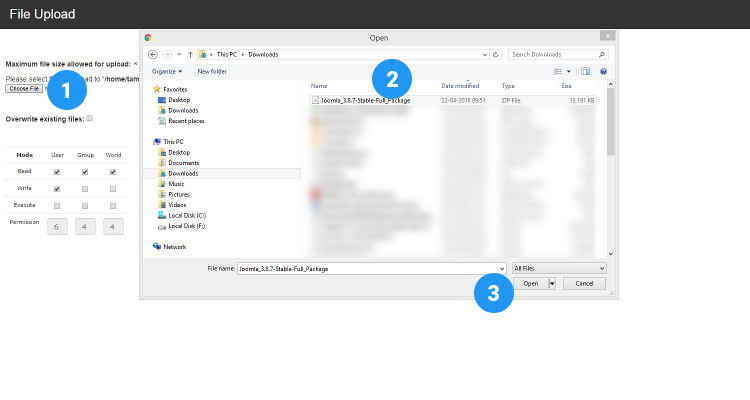The height and width of the screenshot is (400, 750).
Task: Click the Cancel button
Action: coord(584,284)
